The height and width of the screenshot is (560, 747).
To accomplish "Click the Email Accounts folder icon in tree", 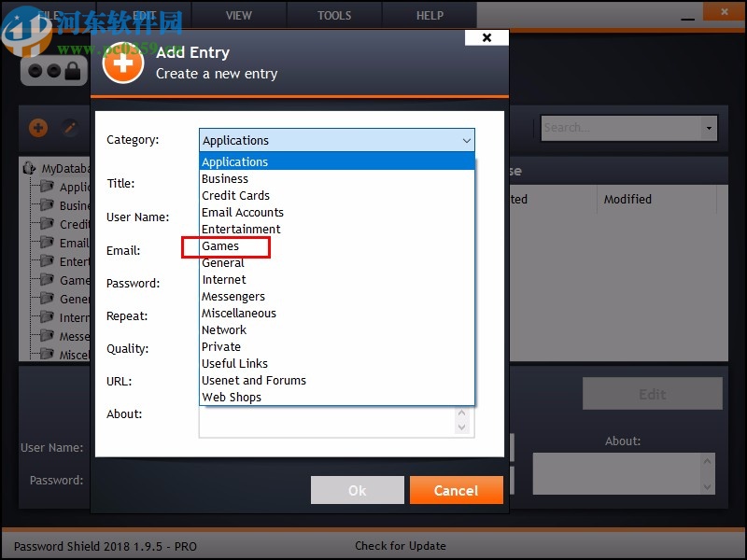I will [47, 243].
